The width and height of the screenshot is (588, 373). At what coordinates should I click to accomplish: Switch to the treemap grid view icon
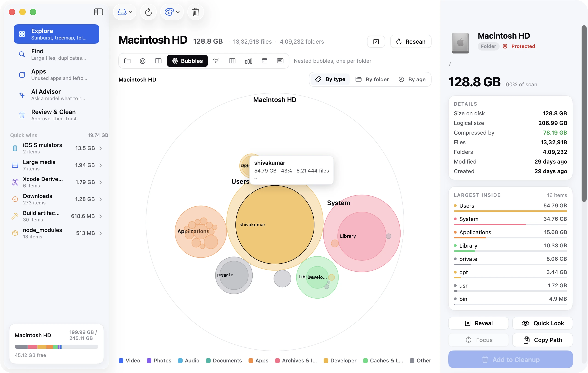(x=158, y=61)
